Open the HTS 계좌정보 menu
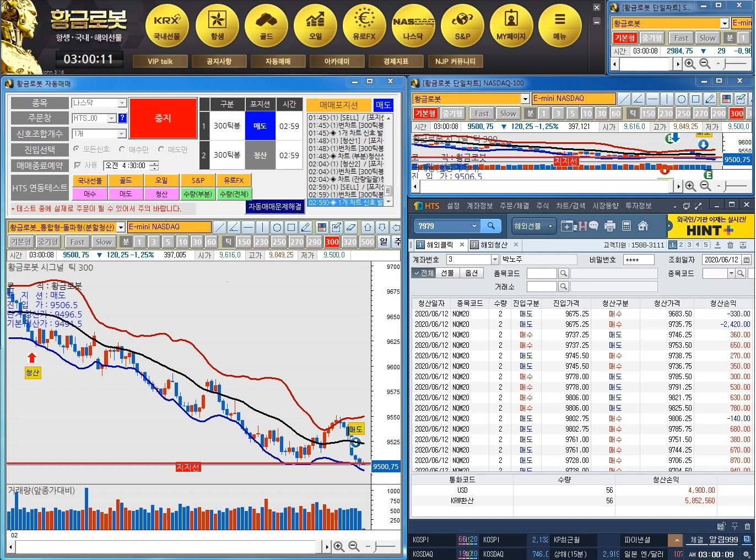The height and width of the screenshot is (560, 756). click(x=480, y=206)
